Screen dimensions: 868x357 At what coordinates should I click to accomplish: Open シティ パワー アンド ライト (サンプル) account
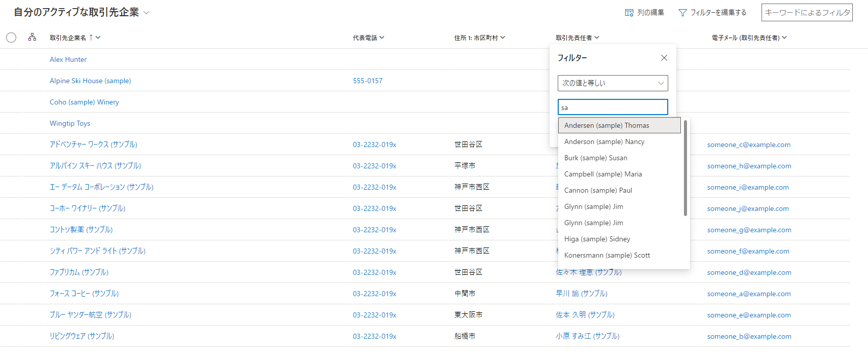[97, 251]
